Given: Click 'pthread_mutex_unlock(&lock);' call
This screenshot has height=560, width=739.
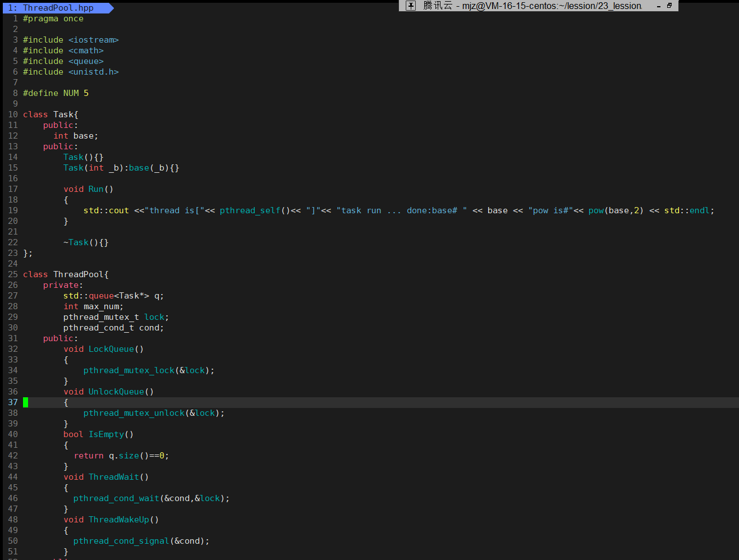Looking at the screenshot, I should [x=154, y=413].
